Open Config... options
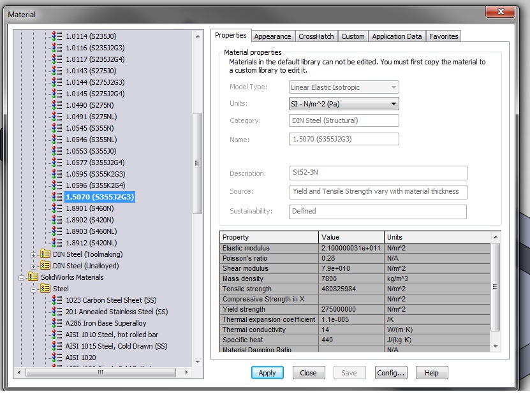The width and height of the screenshot is (530, 420). point(391,373)
